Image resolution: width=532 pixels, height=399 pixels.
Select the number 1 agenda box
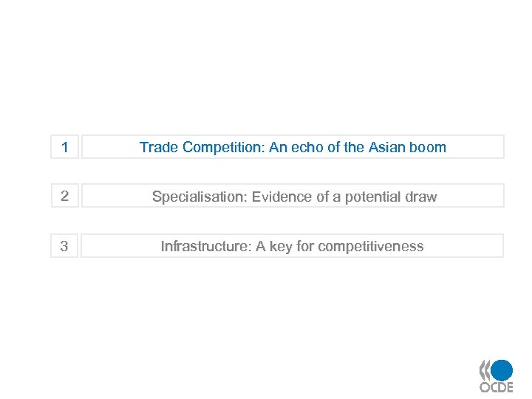pos(65,147)
